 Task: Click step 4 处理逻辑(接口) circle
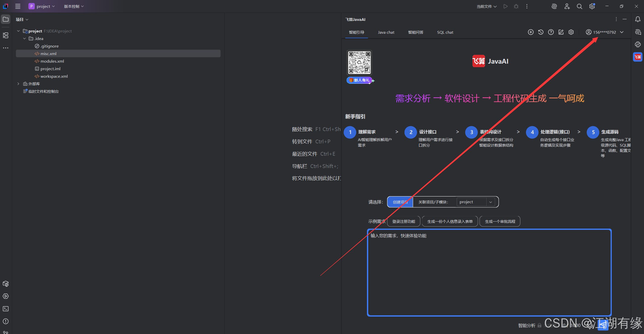point(532,132)
